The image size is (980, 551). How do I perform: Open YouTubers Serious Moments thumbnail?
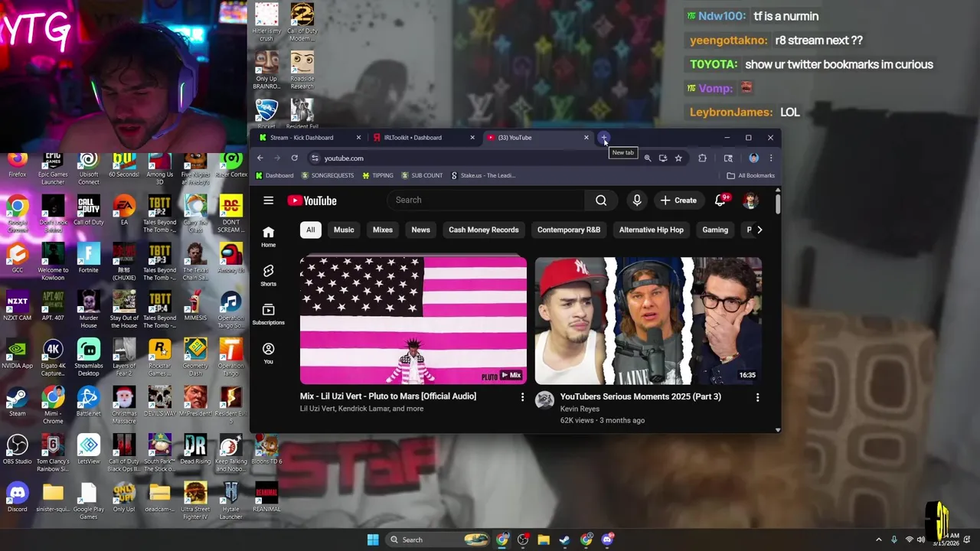click(648, 321)
